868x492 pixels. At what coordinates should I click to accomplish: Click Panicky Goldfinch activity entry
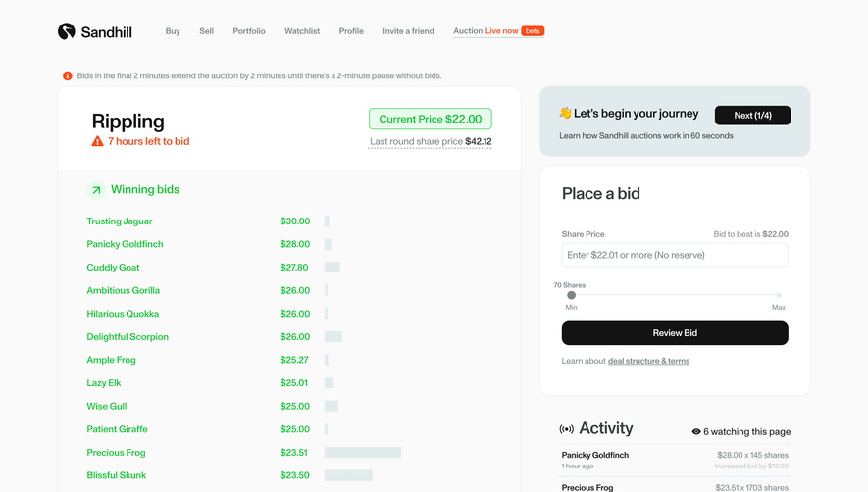[675, 461]
